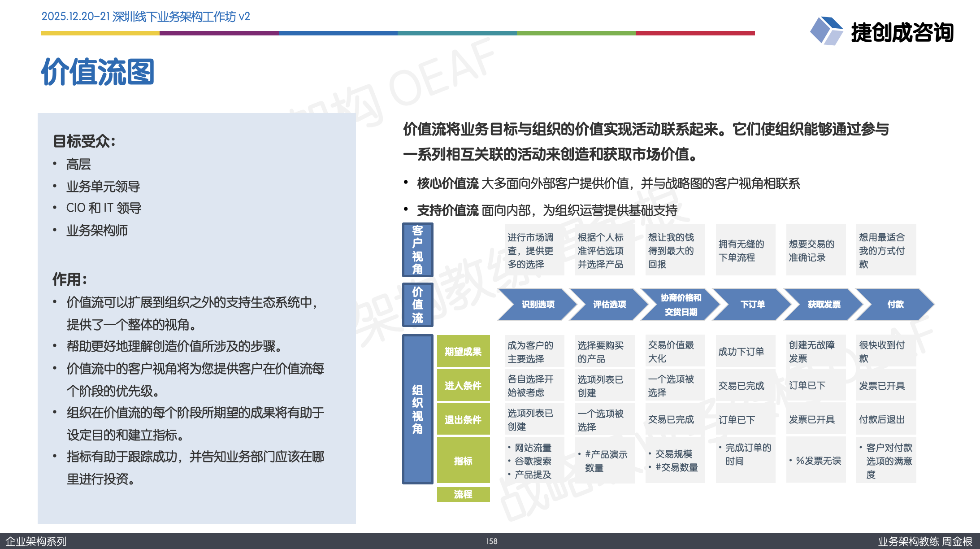Select the green 期望成果 label
The height and width of the screenshot is (549, 980).
463,351
